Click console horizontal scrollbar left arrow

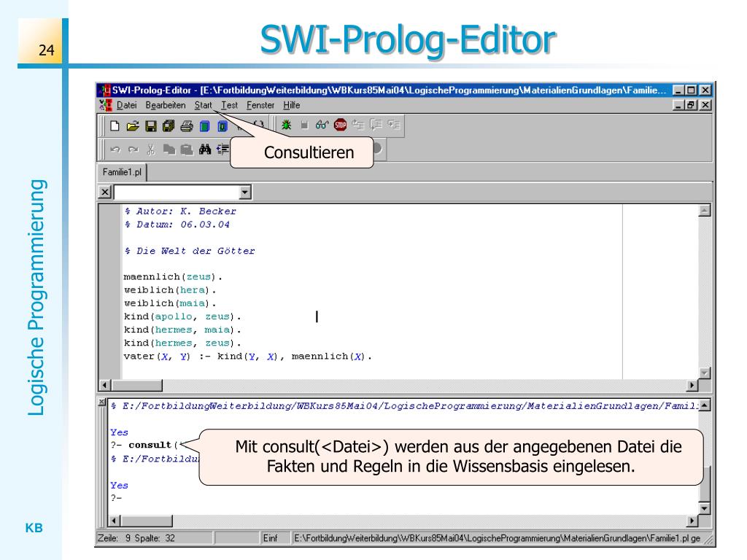pos(114,521)
